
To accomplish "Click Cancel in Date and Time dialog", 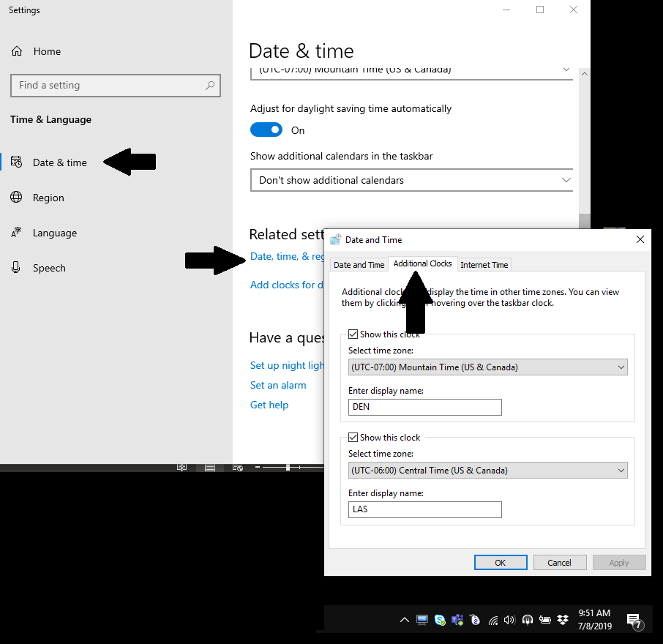I will click(x=559, y=562).
